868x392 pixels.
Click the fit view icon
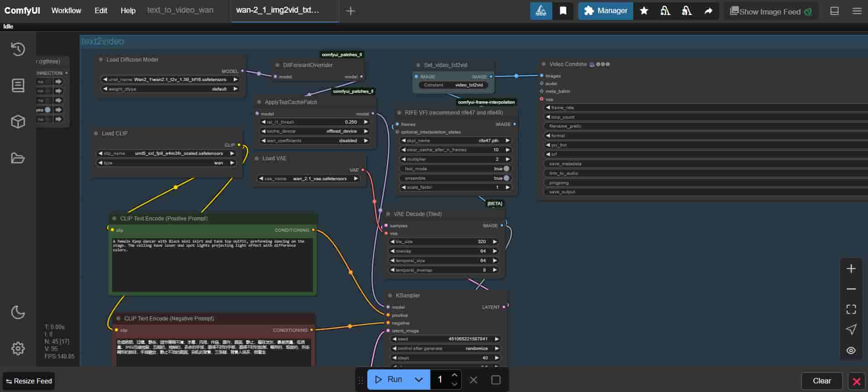tap(851, 309)
